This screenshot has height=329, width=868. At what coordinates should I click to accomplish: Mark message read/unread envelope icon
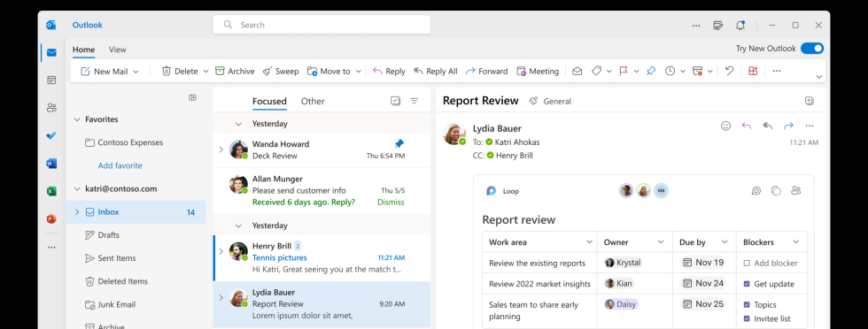tap(577, 72)
